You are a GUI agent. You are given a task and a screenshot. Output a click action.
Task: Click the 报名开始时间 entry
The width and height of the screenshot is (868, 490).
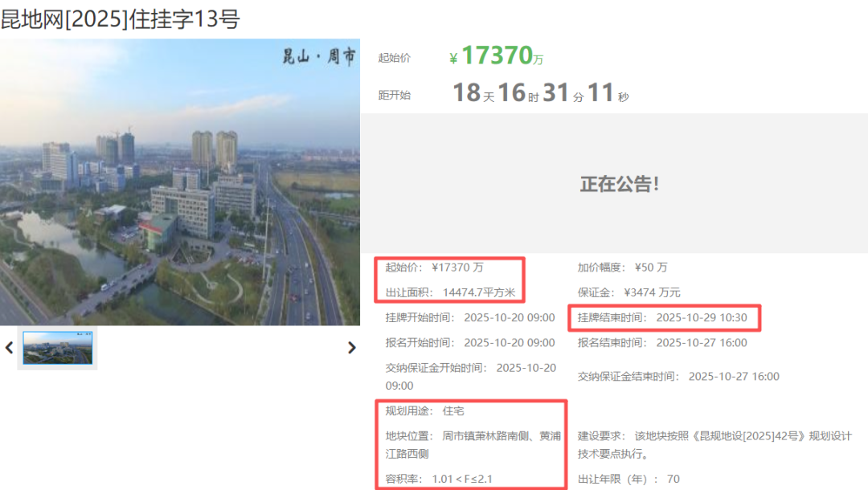469,342
